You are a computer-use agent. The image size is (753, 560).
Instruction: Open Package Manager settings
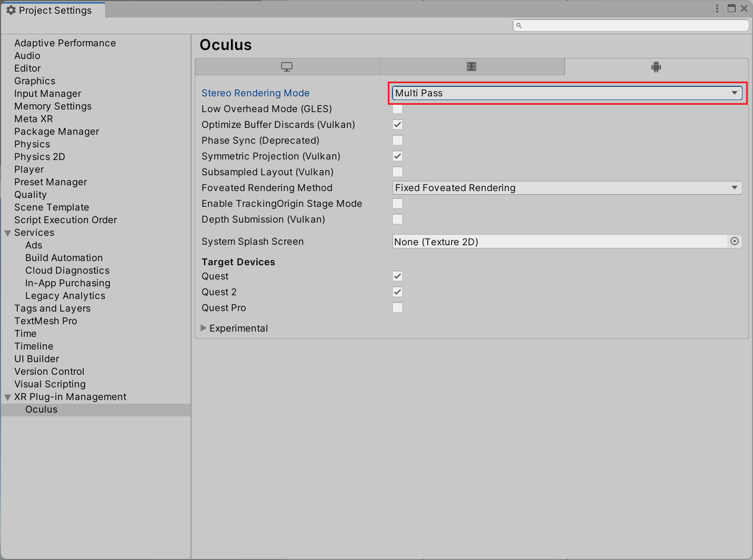coord(57,132)
